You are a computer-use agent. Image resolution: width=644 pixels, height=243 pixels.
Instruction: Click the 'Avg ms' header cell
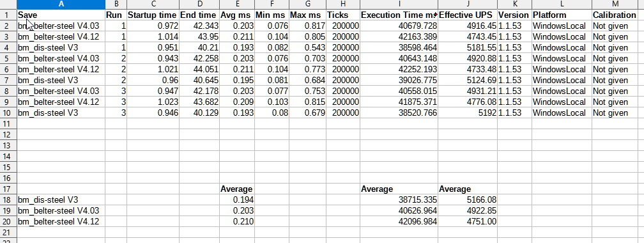pyautogui.click(x=237, y=15)
